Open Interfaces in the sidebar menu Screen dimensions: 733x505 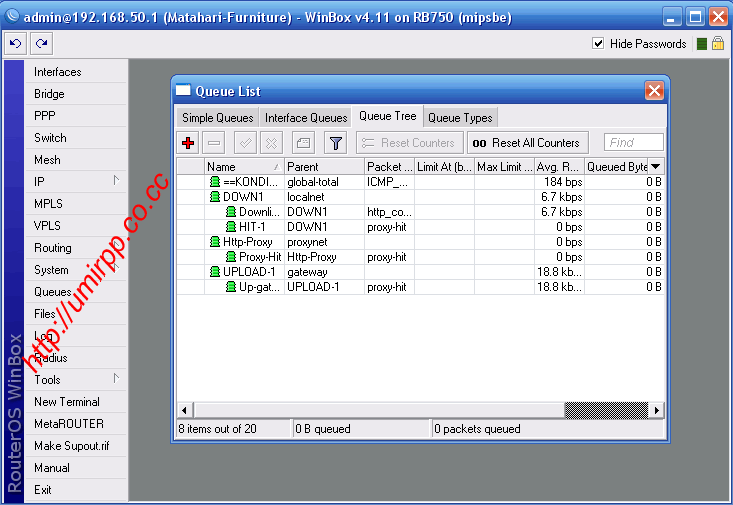click(76, 72)
